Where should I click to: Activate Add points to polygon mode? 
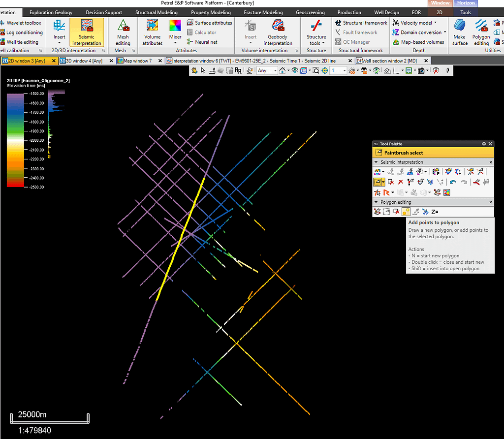pos(407,212)
